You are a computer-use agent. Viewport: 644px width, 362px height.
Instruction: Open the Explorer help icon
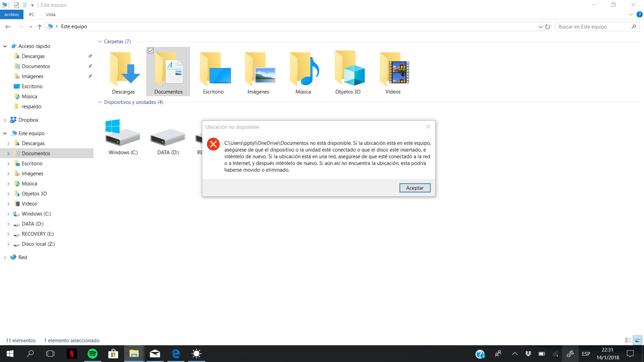coord(640,15)
